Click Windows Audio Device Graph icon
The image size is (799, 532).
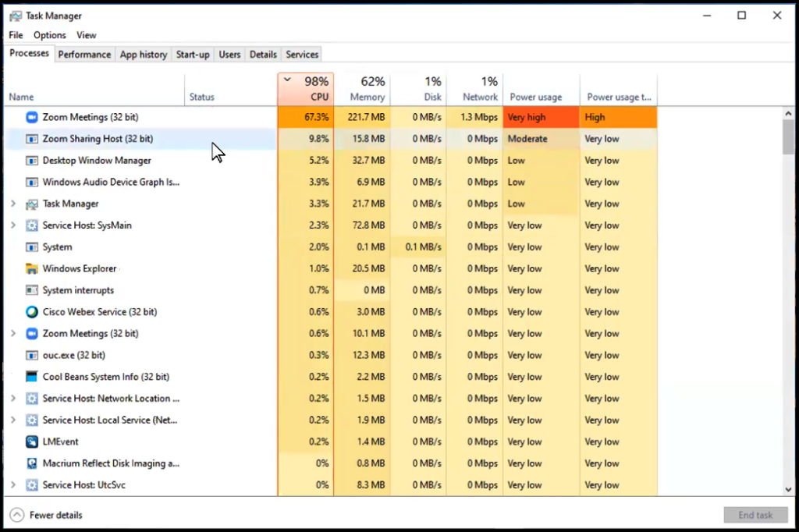pyautogui.click(x=31, y=182)
